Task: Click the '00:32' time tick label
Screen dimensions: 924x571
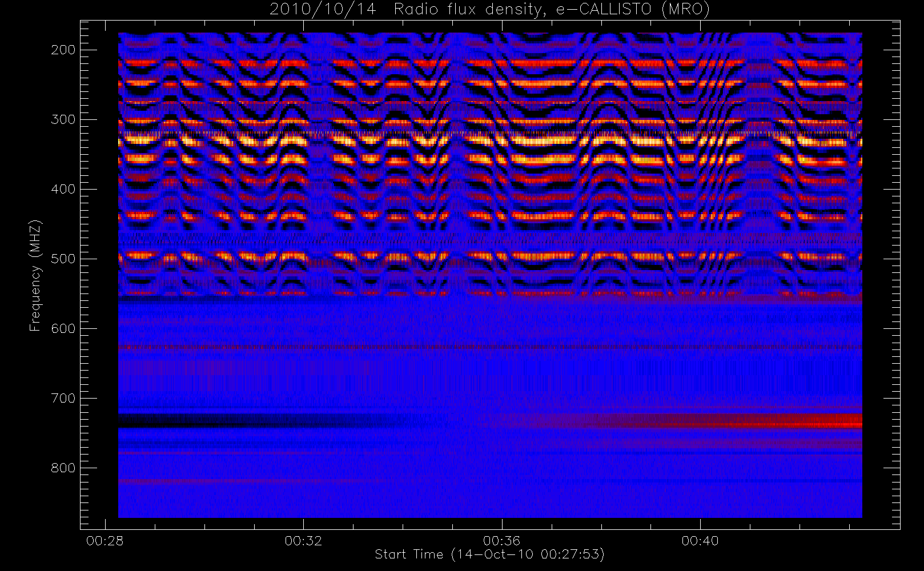Action: (303, 541)
